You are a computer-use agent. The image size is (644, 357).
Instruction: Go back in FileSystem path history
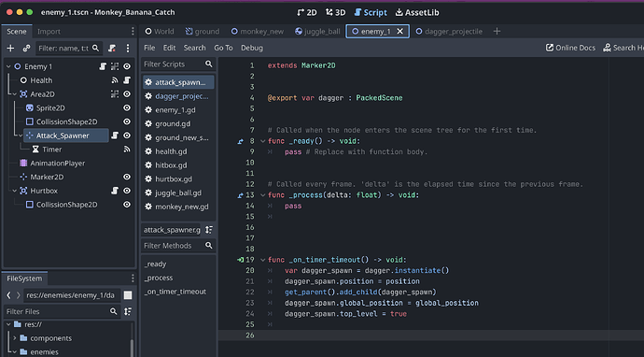8,295
